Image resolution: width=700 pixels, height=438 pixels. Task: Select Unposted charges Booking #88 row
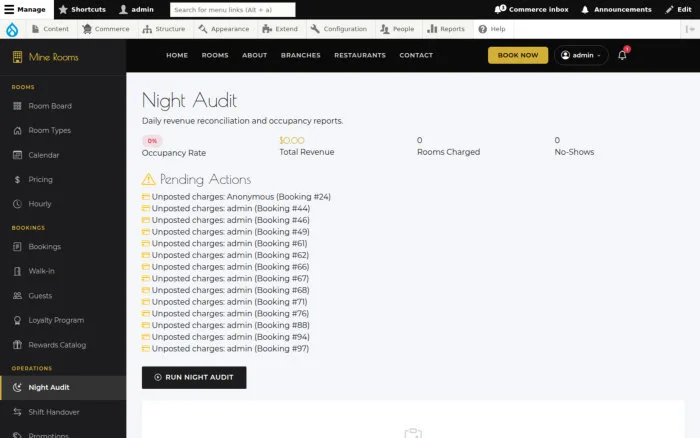pos(225,325)
